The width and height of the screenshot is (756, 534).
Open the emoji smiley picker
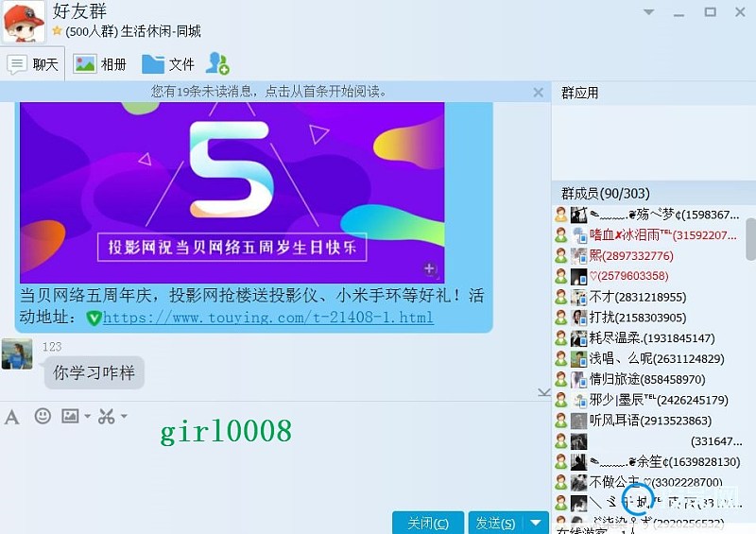tap(43, 416)
